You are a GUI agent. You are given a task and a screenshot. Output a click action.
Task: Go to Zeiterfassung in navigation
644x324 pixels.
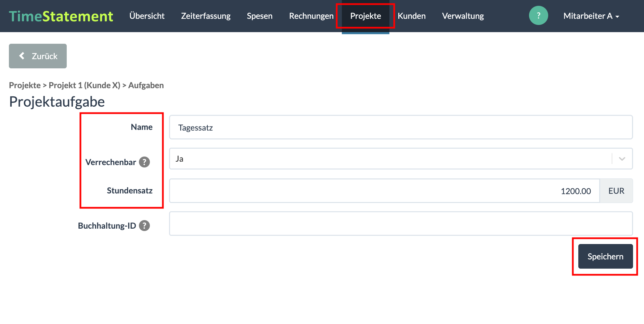[x=206, y=16]
